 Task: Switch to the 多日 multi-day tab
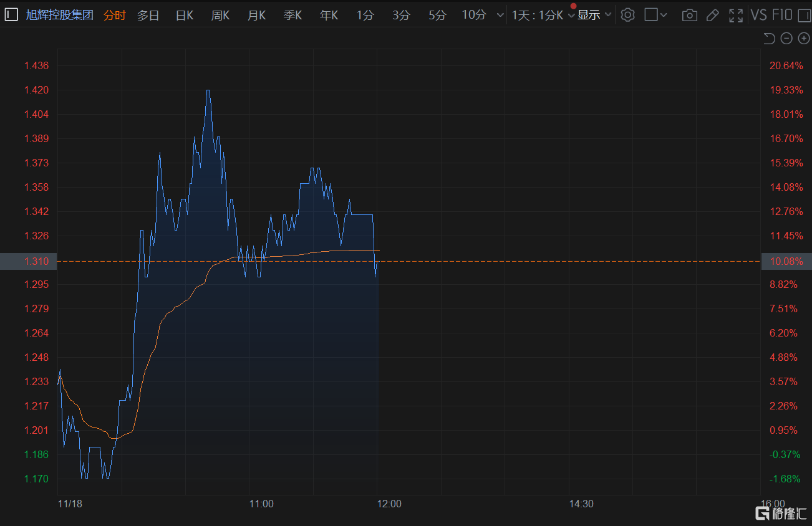tap(148, 15)
